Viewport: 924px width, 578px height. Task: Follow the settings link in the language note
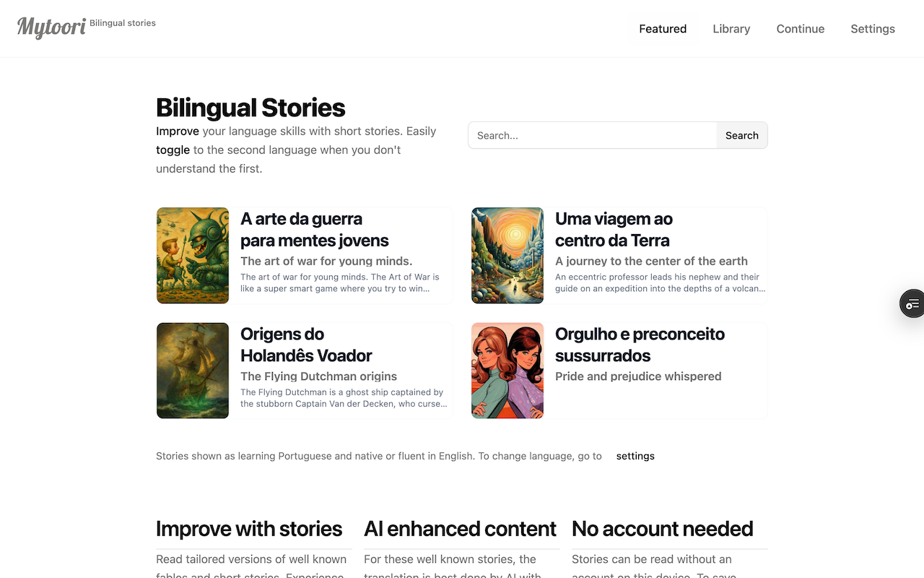point(635,456)
